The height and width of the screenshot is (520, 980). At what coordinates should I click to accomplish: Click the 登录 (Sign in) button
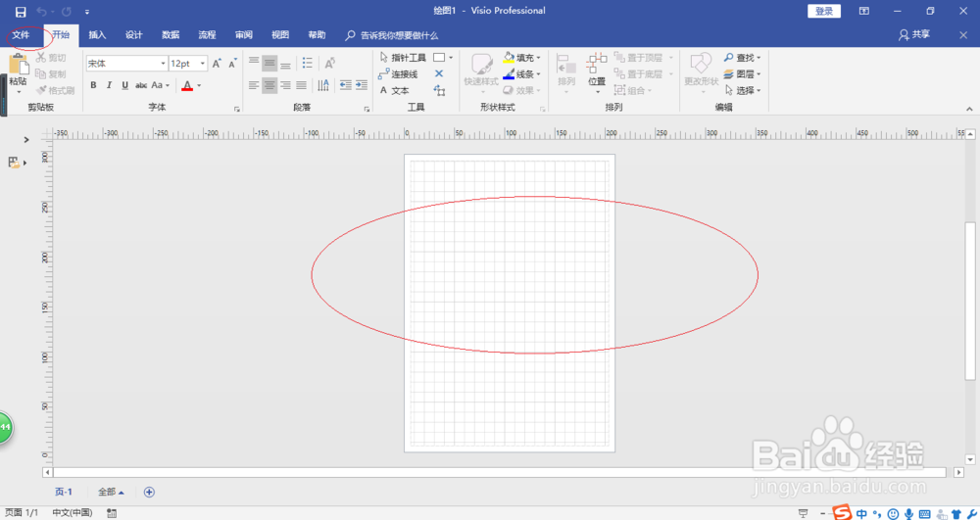click(824, 11)
